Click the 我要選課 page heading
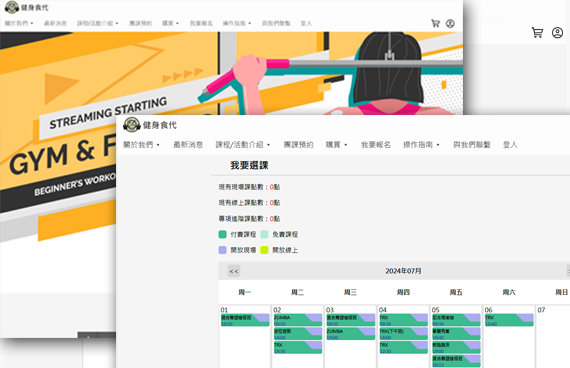 point(249,165)
